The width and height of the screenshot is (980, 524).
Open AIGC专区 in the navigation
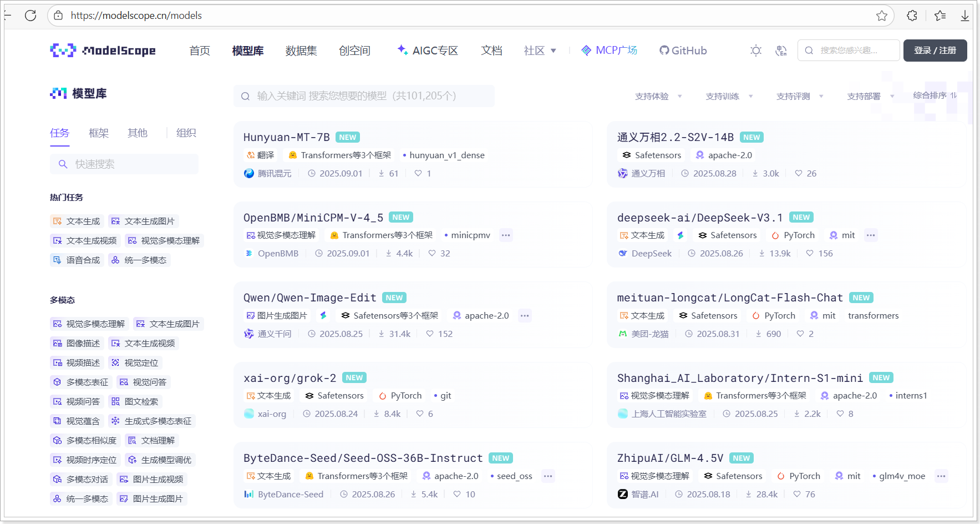click(x=428, y=51)
